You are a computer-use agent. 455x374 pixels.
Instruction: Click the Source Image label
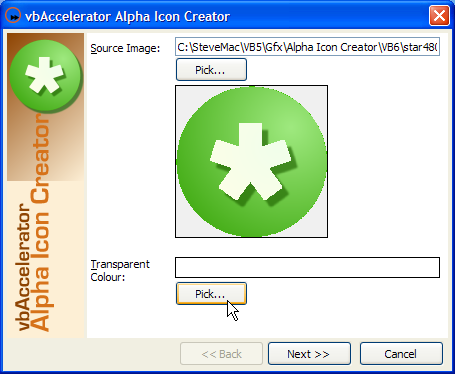[125, 48]
